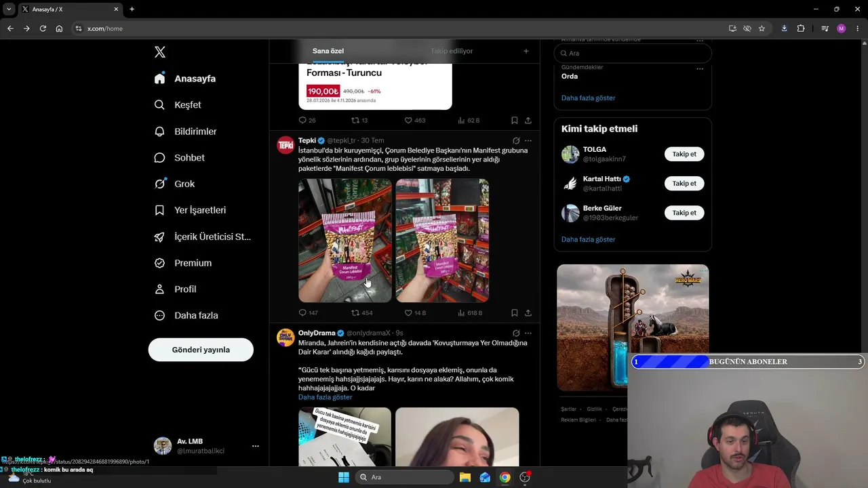Share the Tepki post

[528, 313]
